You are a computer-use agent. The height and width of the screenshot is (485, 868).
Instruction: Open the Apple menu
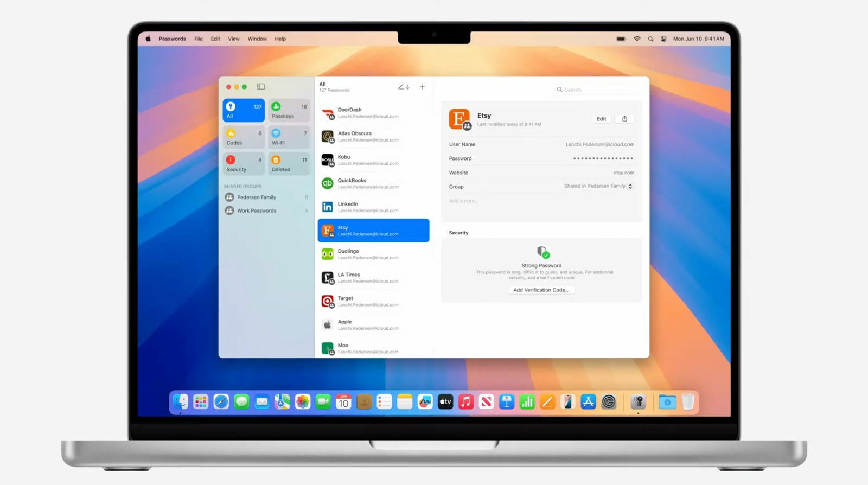[148, 39]
